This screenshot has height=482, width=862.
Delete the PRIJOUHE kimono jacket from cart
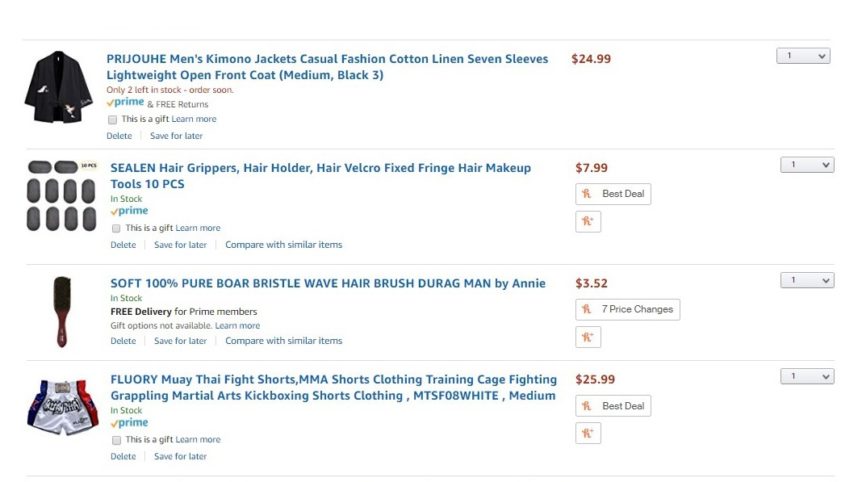click(x=119, y=136)
